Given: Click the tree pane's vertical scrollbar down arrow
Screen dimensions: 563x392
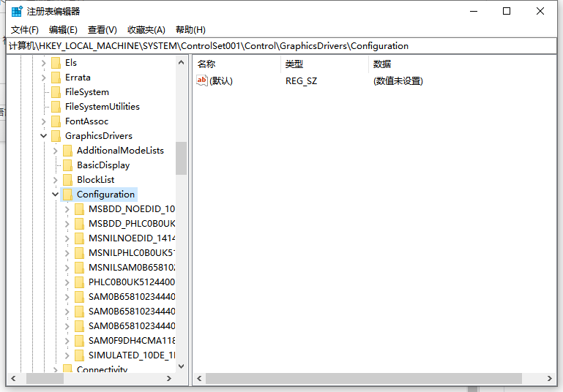Looking at the screenshot, I should coord(181,366).
